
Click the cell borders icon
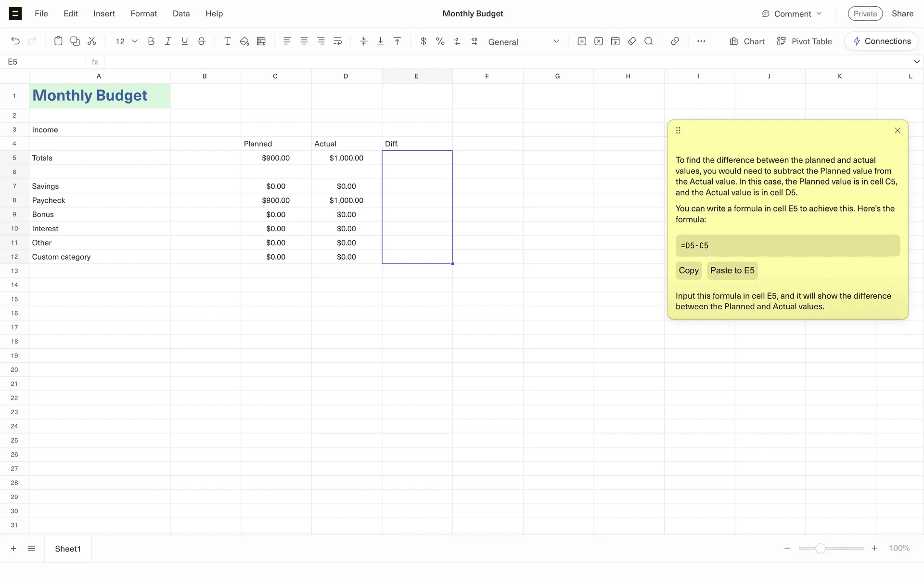click(x=261, y=41)
